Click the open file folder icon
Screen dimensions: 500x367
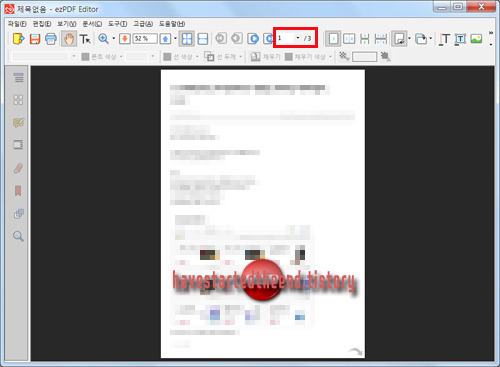(x=19, y=39)
